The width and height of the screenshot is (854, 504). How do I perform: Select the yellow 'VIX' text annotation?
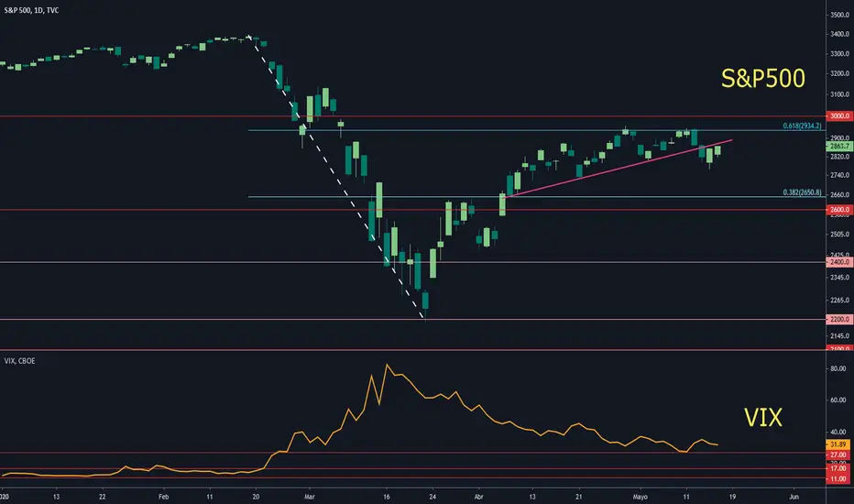click(x=763, y=418)
